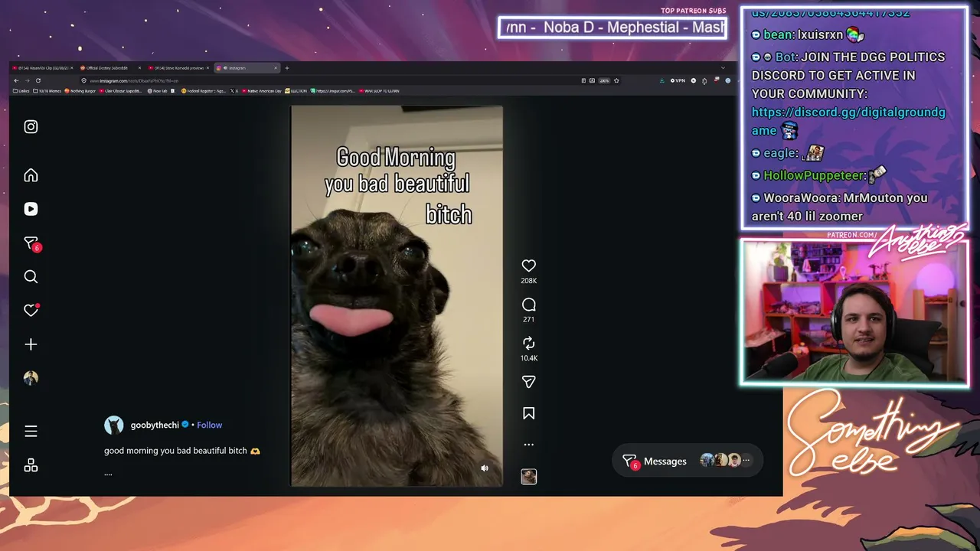Viewport: 980px width, 551px height.
Task: Click the WooraWoora chat username
Action: [801, 197]
